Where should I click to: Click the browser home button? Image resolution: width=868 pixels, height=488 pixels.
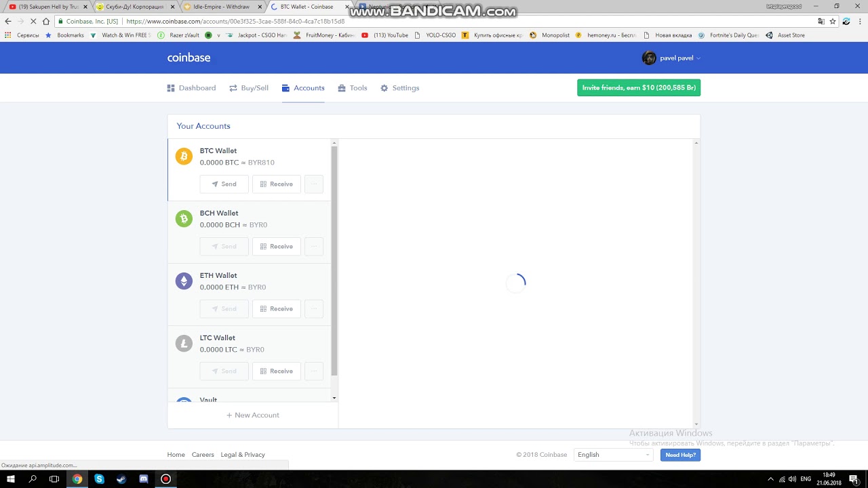[46, 21]
